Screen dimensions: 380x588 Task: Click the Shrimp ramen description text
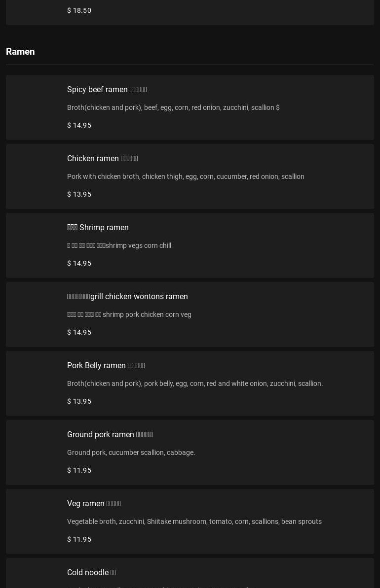[x=119, y=245]
